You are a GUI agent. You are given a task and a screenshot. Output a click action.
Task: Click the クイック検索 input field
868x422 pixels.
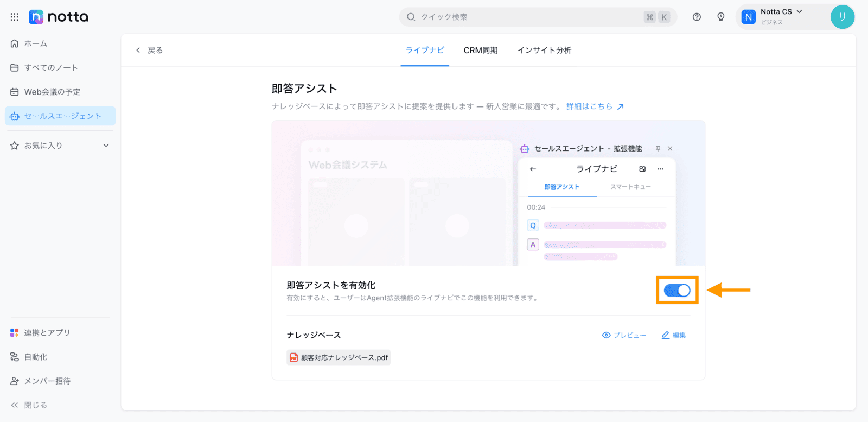538,17
